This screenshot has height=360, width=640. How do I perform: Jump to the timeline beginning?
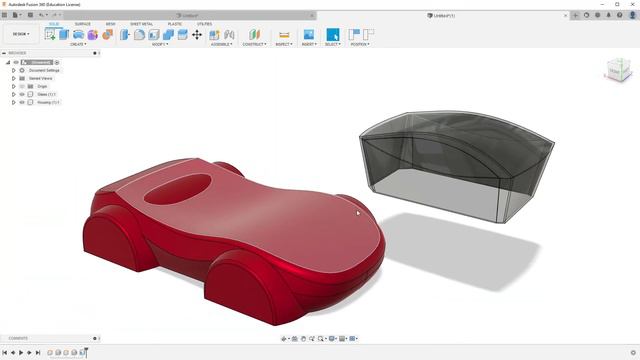point(4,352)
